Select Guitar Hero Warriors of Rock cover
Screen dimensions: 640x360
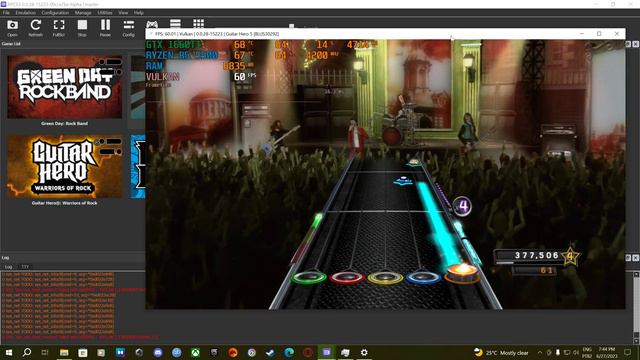click(64, 167)
